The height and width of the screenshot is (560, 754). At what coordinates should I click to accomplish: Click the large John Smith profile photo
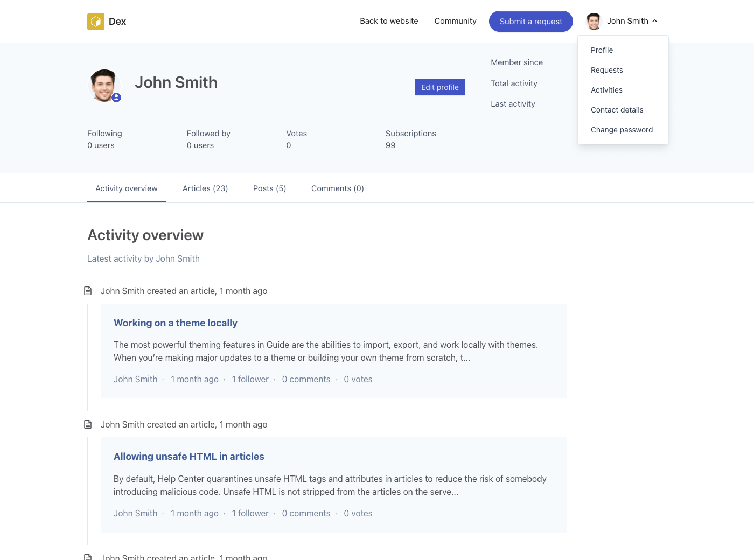(x=103, y=85)
